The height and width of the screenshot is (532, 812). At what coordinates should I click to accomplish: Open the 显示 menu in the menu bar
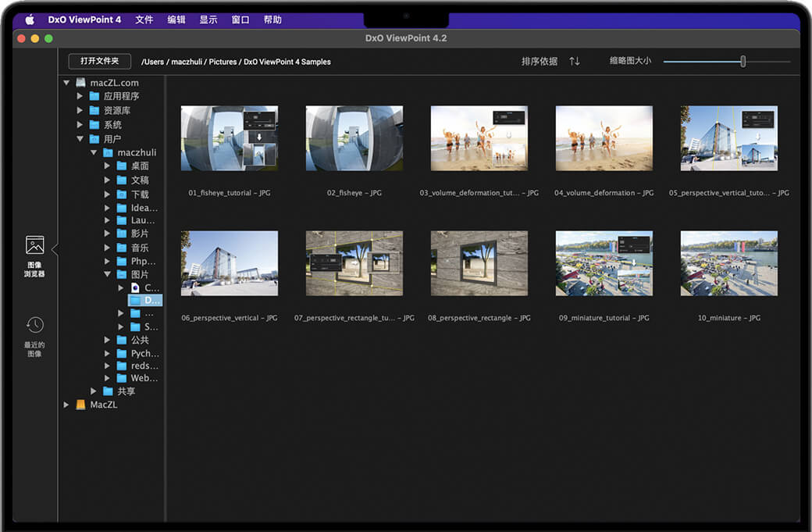pyautogui.click(x=208, y=20)
